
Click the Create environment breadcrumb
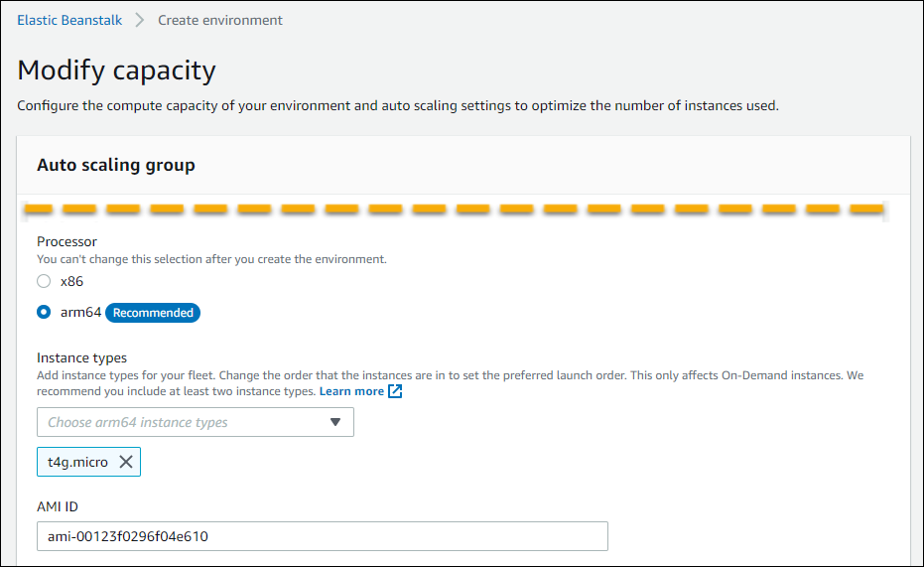point(219,20)
